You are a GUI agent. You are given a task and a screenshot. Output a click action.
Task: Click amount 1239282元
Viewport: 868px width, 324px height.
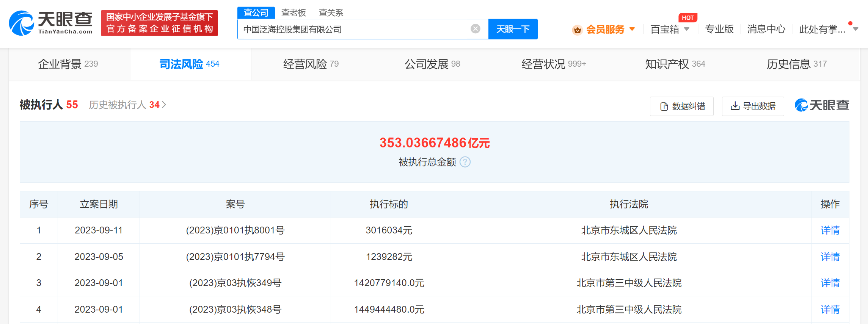point(389,257)
